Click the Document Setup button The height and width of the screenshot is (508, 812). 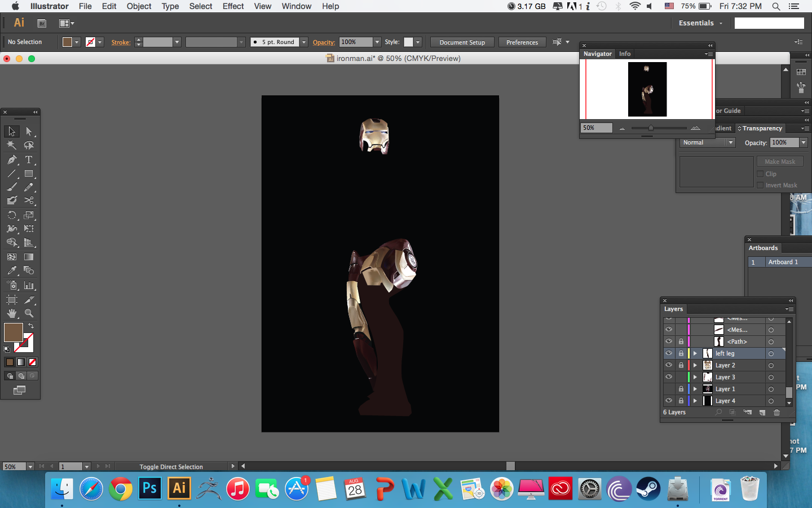point(462,42)
